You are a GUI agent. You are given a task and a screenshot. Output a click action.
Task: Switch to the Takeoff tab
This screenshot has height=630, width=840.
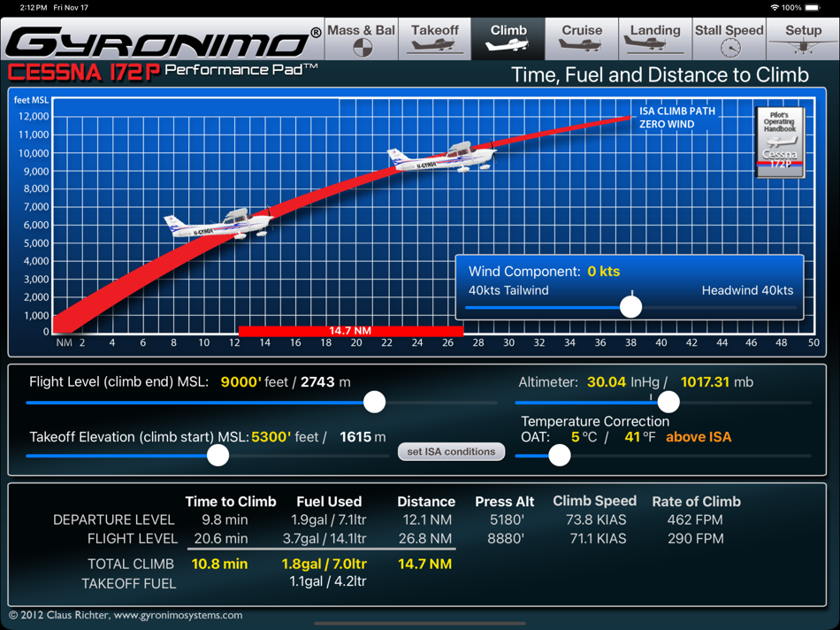coord(435,39)
